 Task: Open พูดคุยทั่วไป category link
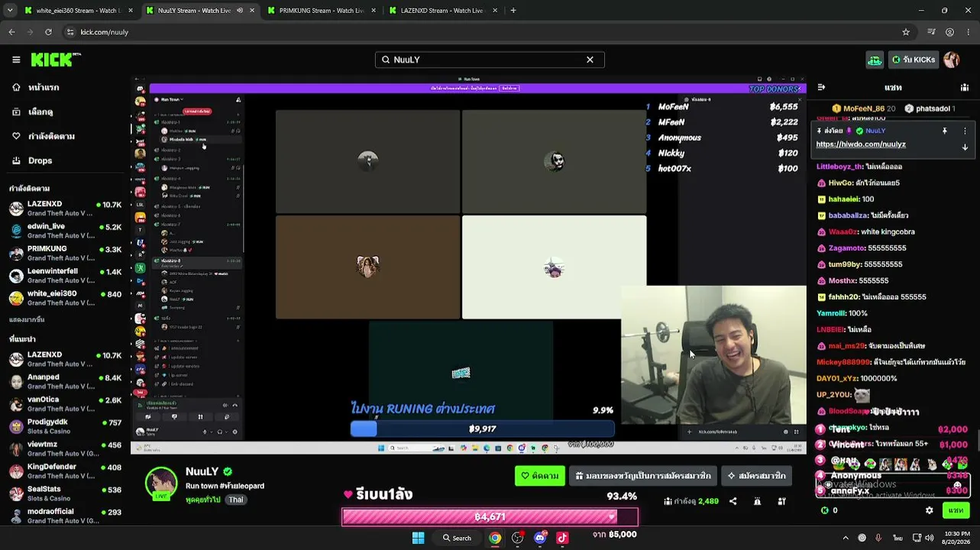click(203, 500)
